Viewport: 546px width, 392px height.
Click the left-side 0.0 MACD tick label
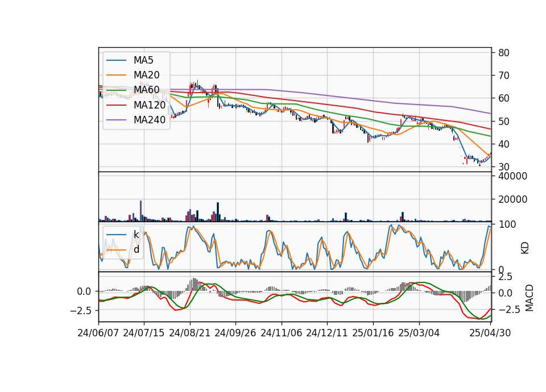(84, 291)
